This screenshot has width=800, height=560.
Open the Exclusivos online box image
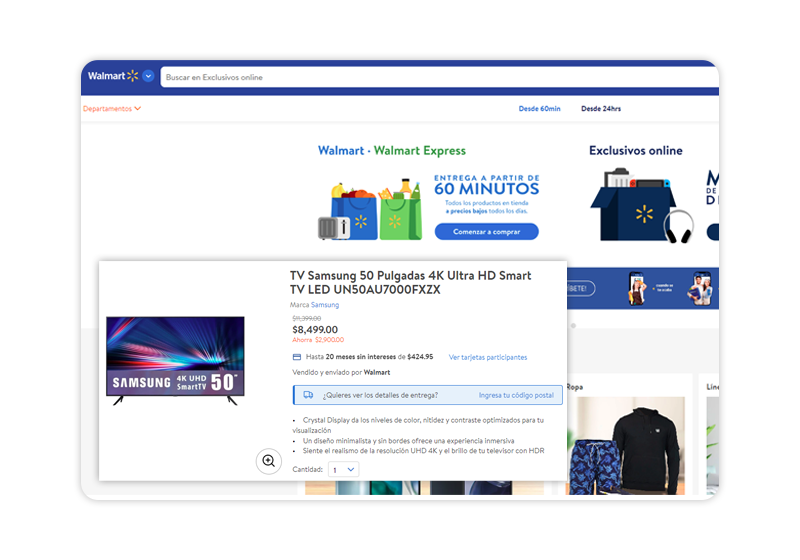(641, 205)
